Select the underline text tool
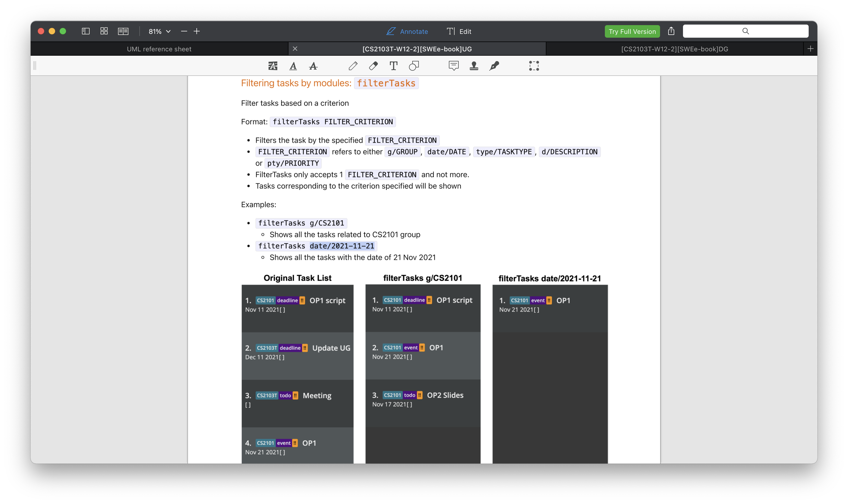Screen dimensions: 848x504 point(293,66)
